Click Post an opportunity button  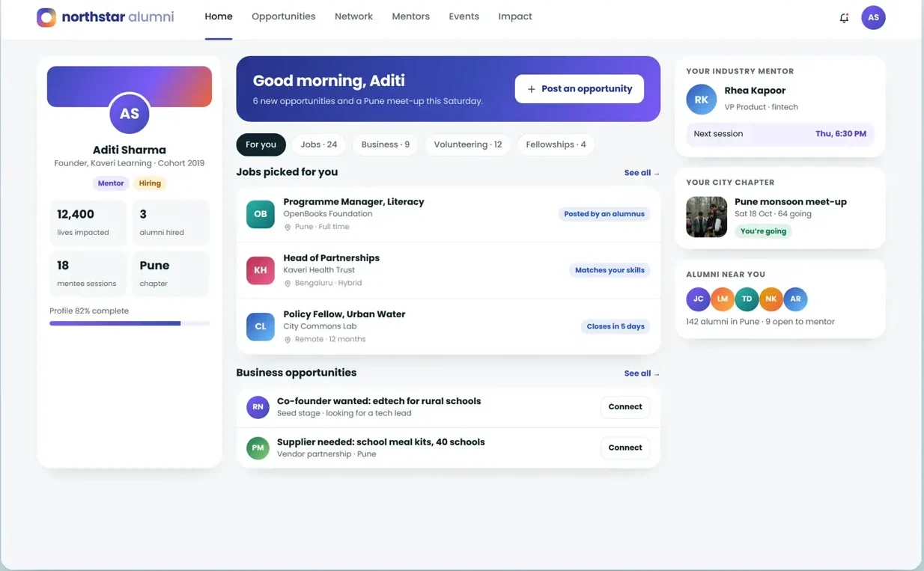[x=580, y=89]
